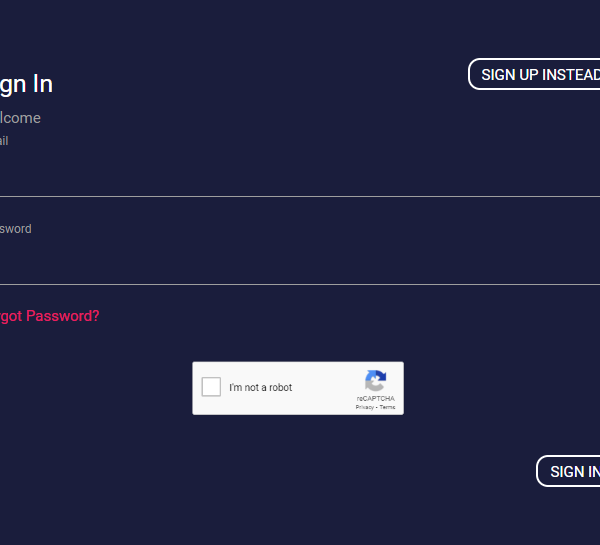Focus the Password input field
Viewport: 600px width, 545px height.
300,260
